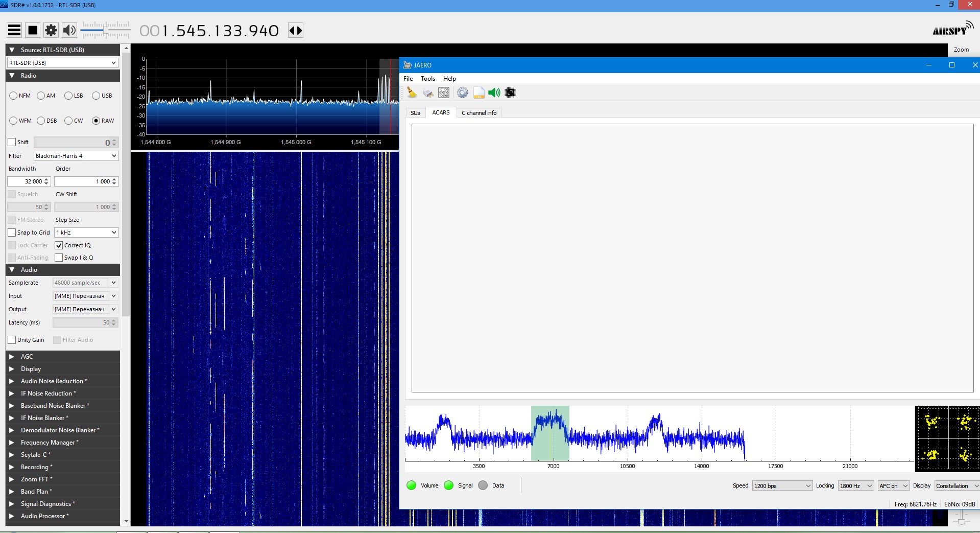
Task: Open the JAERO Locking 1800 Hz dropdown
Action: pos(856,485)
